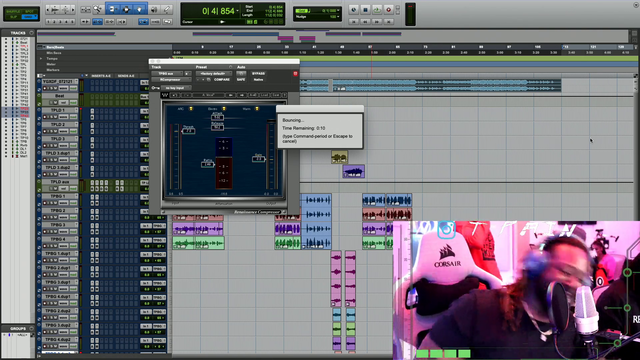Record-enable the TPLD 1 track
Image resolution: width=640 pixels, height=360 pixels.
click(x=44, y=117)
